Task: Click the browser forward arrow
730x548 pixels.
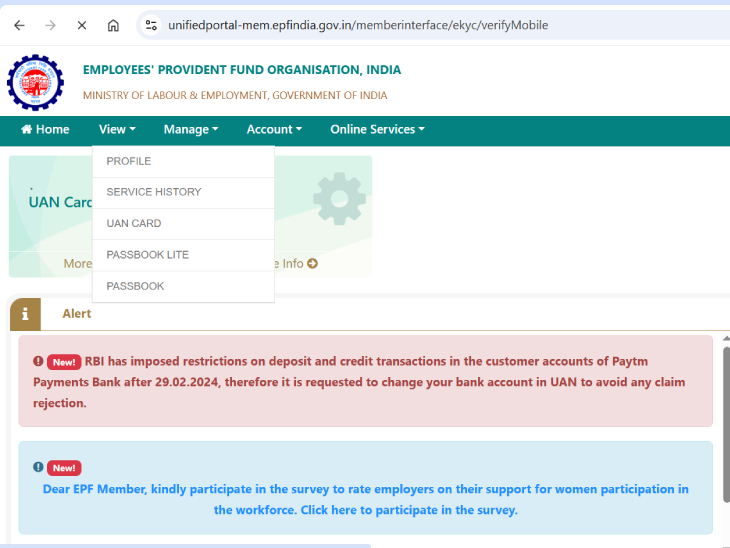Action: (50, 25)
